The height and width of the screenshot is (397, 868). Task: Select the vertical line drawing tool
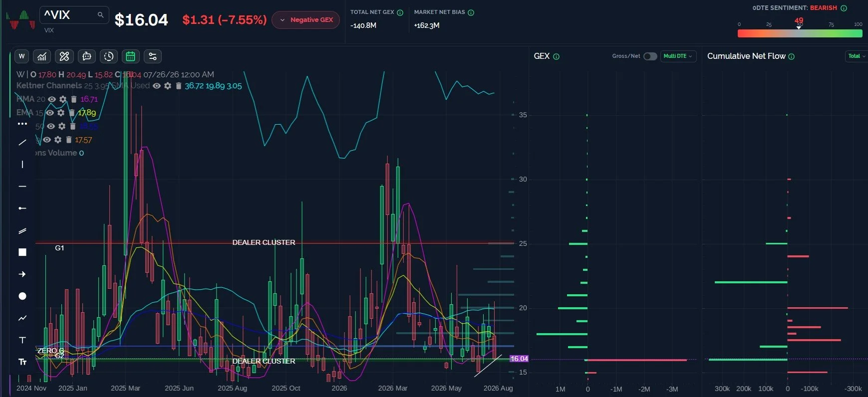(x=22, y=165)
